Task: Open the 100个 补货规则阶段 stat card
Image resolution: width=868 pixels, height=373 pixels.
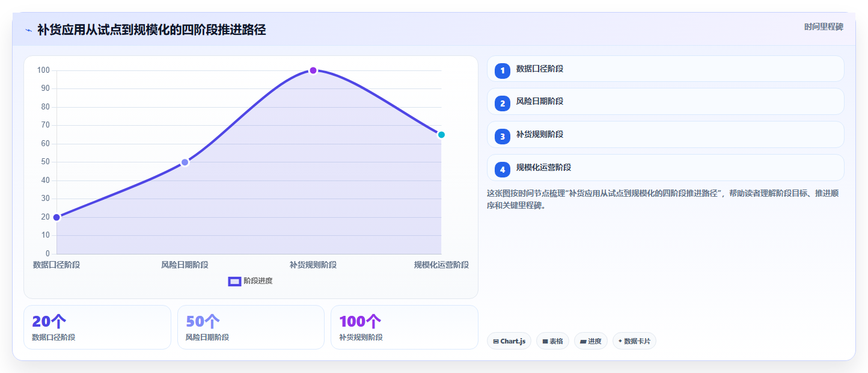Action: 405,327
